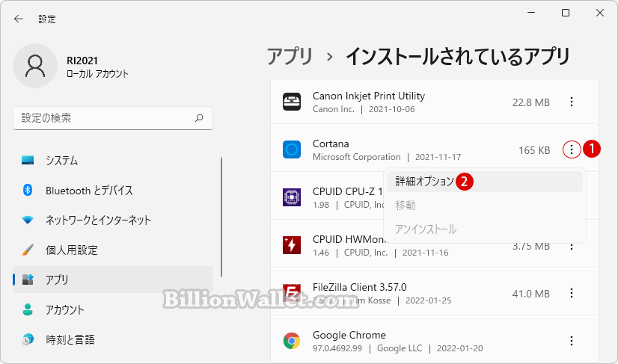Open the three-dot menu for Cortana
The height and width of the screenshot is (364, 618).
pyautogui.click(x=572, y=149)
